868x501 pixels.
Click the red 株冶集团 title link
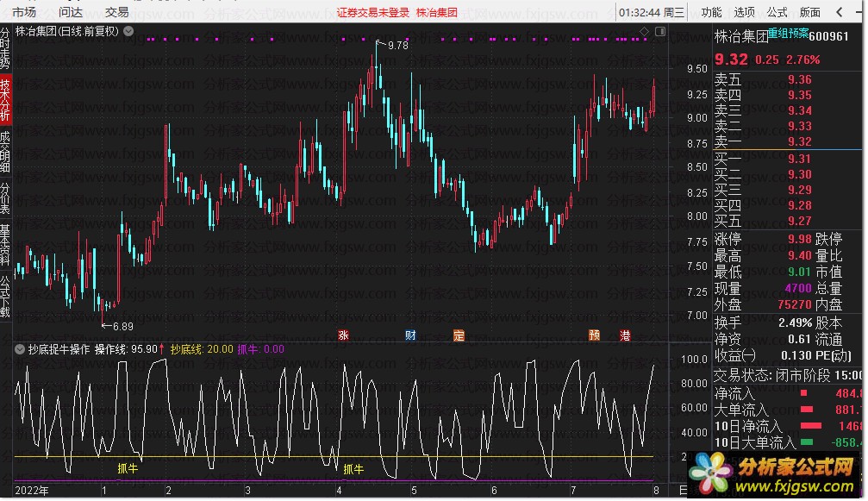[437, 13]
